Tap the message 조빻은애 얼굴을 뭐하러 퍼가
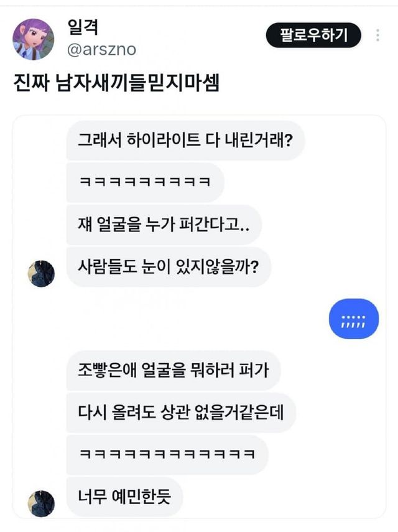 click(x=173, y=370)
